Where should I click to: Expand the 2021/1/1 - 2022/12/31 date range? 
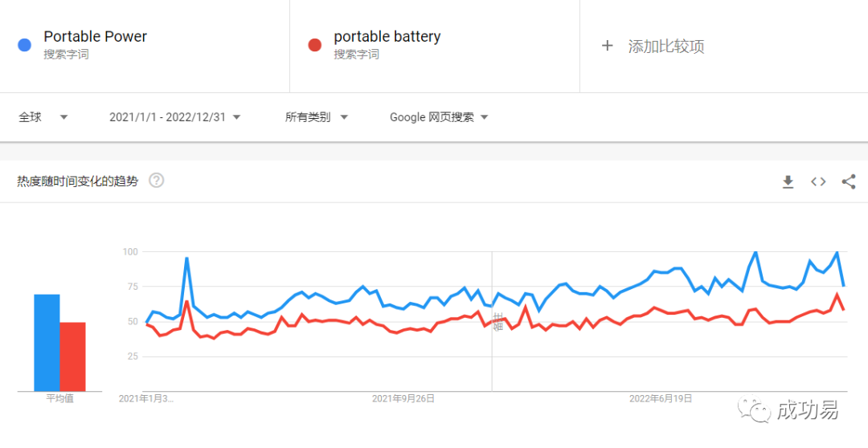pos(174,117)
